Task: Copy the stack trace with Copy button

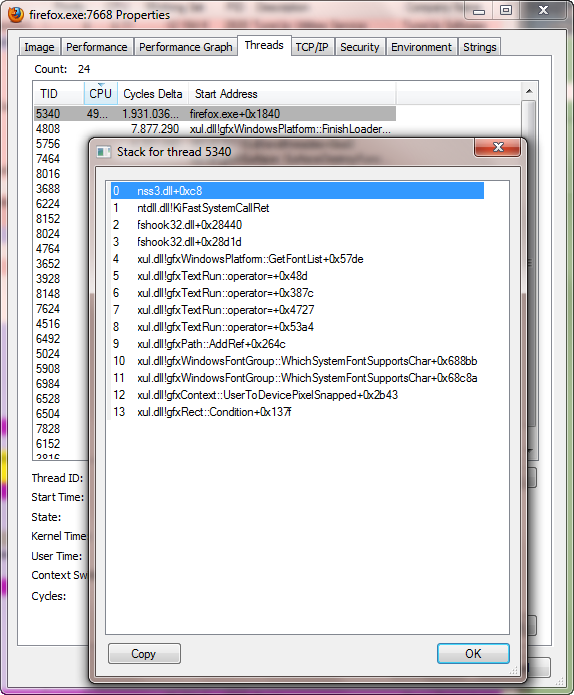Action: pyautogui.click(x=144, y=654)
